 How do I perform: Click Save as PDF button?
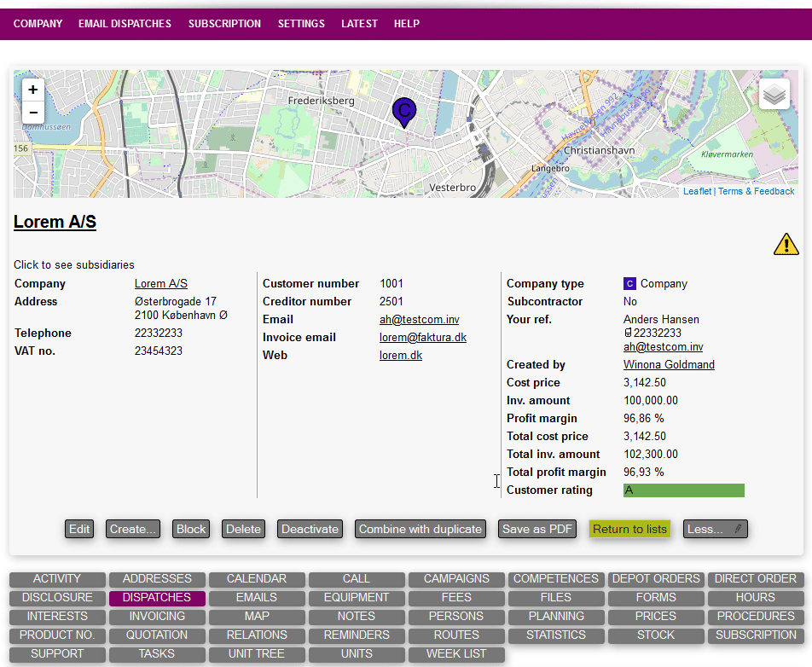[x=537, y=529]
